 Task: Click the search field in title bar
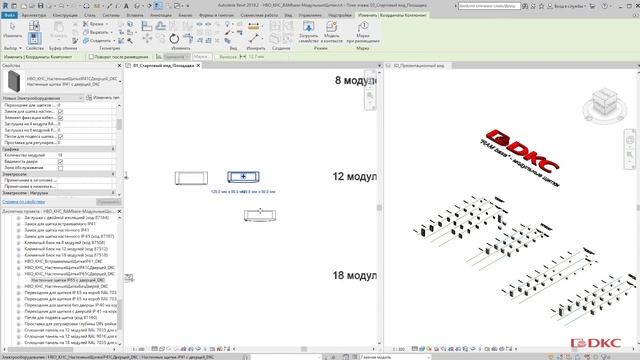[x=489, y=6]
